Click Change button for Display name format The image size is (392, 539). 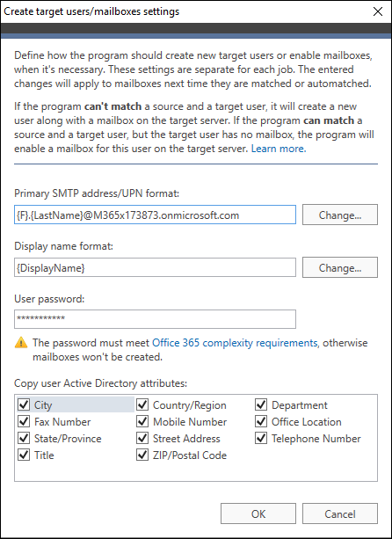pyautogui.click(x=340, y=267)
